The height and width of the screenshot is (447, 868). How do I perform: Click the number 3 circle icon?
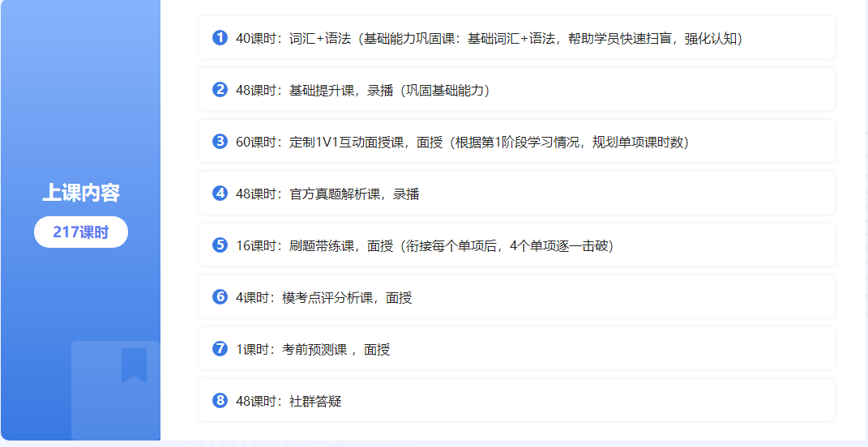click(220, 142)
